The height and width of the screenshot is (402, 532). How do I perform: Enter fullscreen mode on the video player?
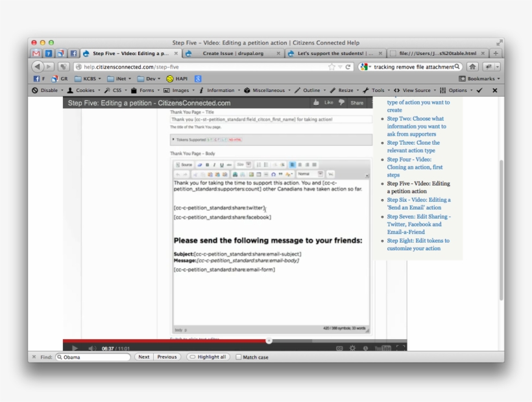pyautogui.click(x=400, y=348)
